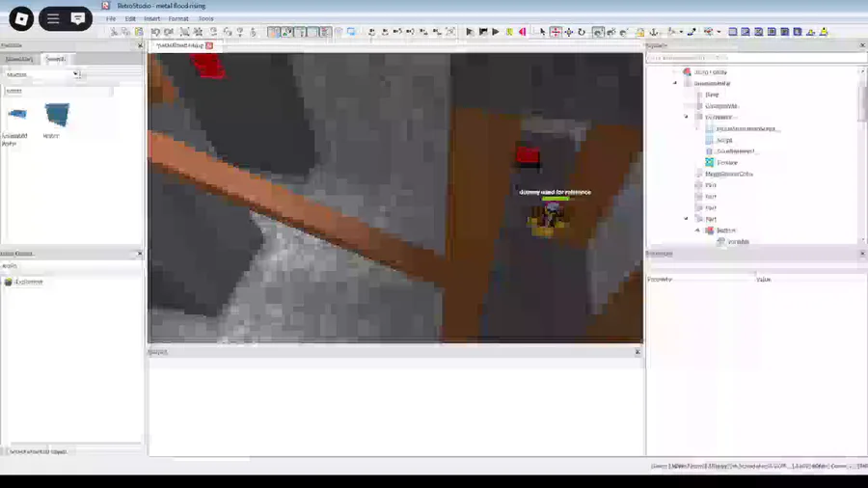The height and width of the screenshot is (488, 868).
Task: Click the Play Solo arrow icon
Action: (470, 32)
